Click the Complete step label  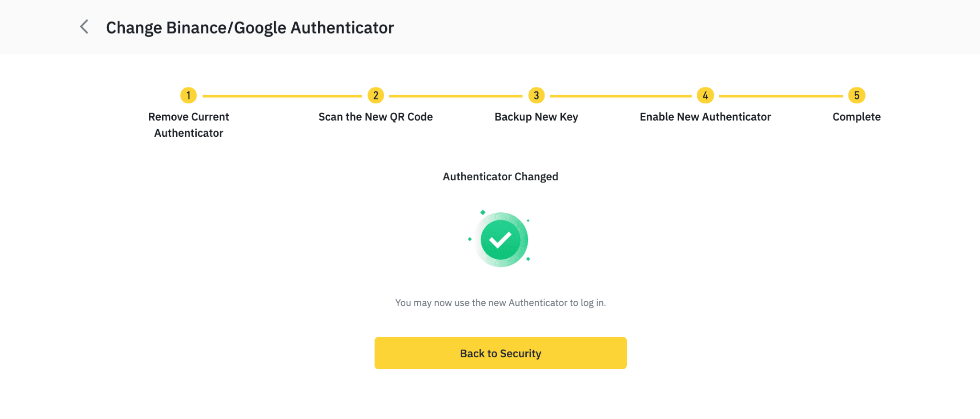click(857, 117)
